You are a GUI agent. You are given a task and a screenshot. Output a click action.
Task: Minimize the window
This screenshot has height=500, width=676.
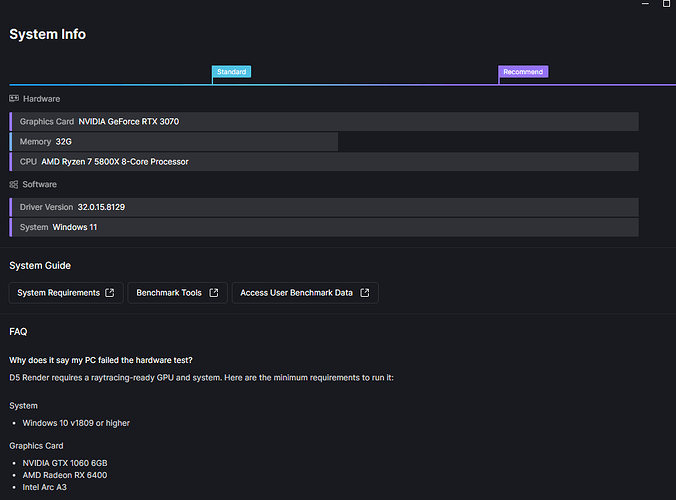645,3
